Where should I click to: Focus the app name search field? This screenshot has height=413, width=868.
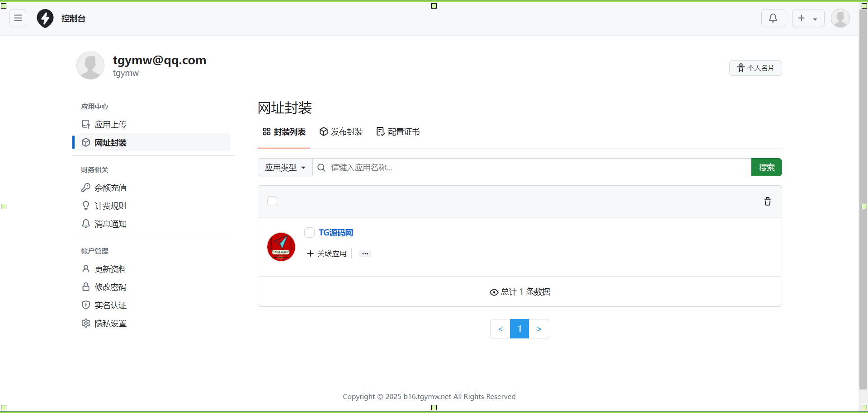point(538,168)
